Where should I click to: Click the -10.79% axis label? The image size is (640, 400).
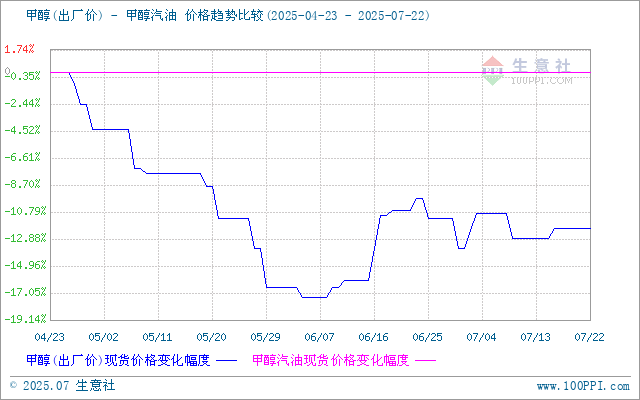pyautogui.click(x=25, y=211)
